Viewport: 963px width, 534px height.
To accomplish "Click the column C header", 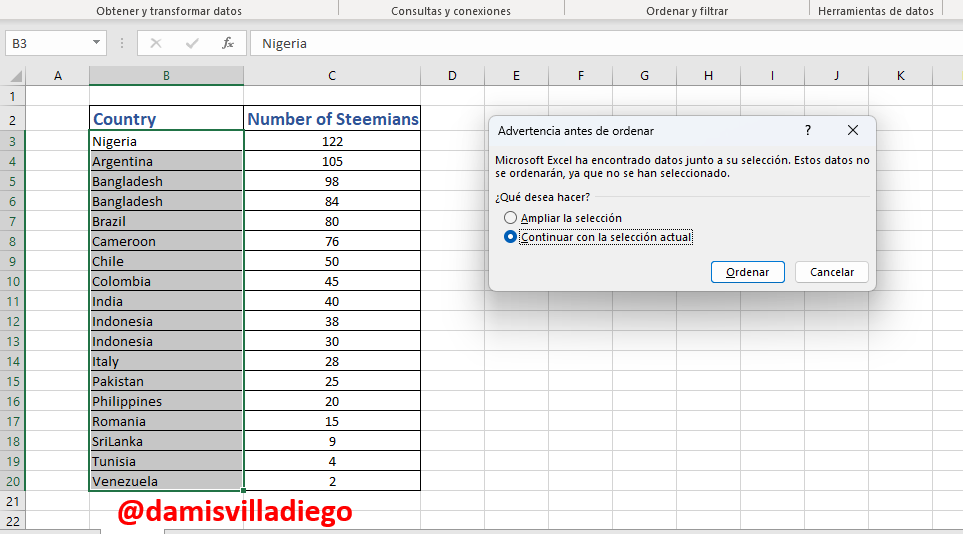I will coord(332,76).
